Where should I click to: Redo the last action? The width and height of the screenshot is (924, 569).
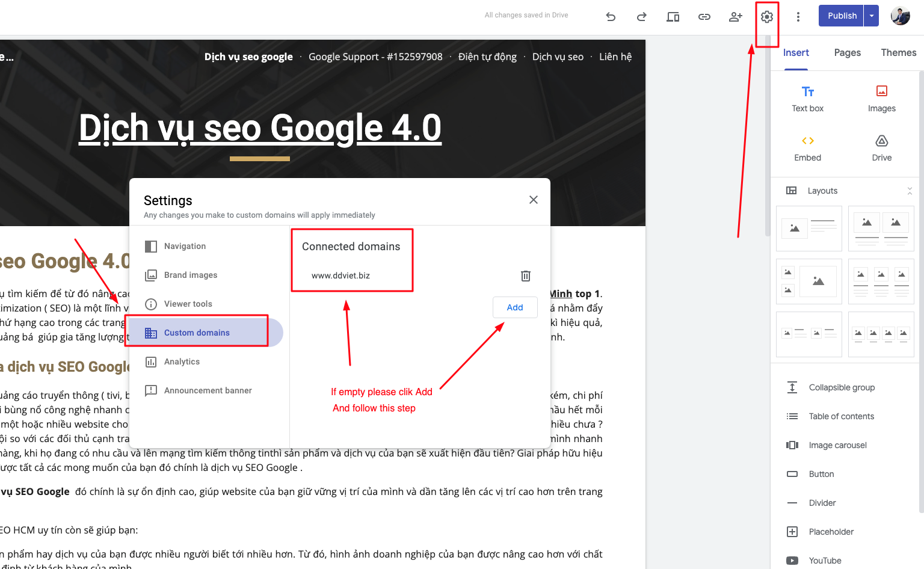pos(642,16)
